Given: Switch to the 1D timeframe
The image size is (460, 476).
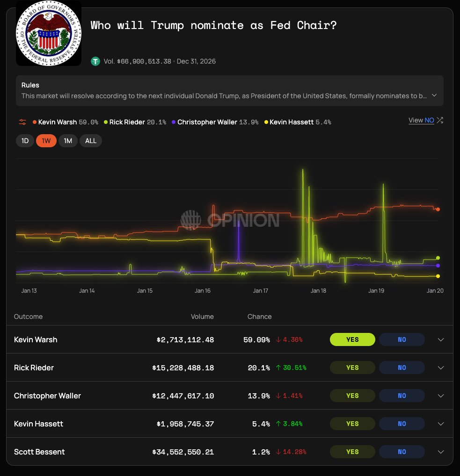Looking at the screenshot, I should point(25,140).
